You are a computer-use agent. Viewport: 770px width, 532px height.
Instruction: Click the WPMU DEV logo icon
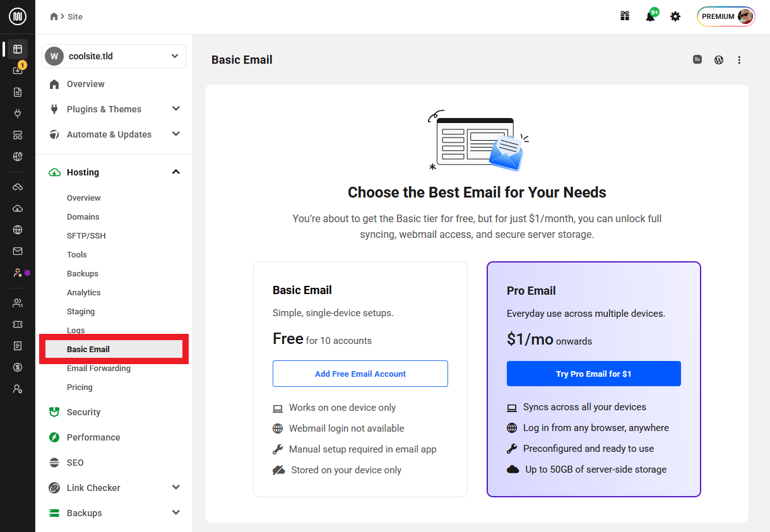tap(18, 16)
